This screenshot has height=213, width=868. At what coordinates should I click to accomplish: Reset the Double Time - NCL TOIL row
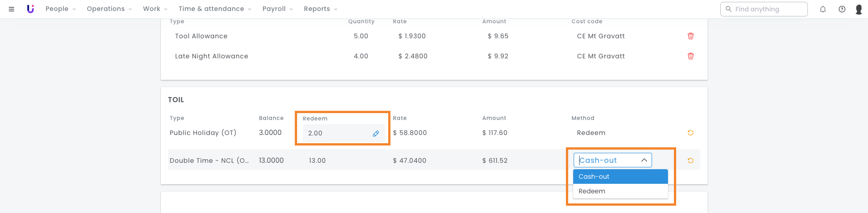690,161
